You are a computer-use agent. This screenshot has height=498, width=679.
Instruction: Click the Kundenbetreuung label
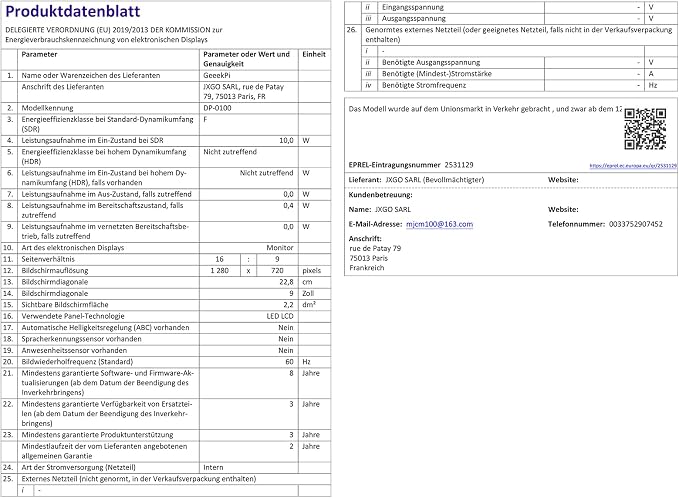pos(380,195)
